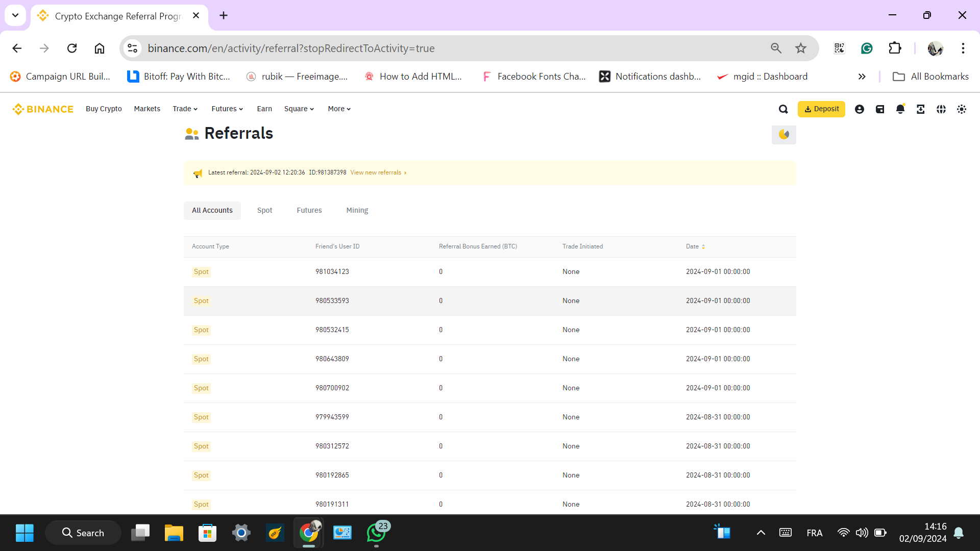Expand the Futures menu in the top navigation
980x551 pixels.
click(x=227, y=109)
